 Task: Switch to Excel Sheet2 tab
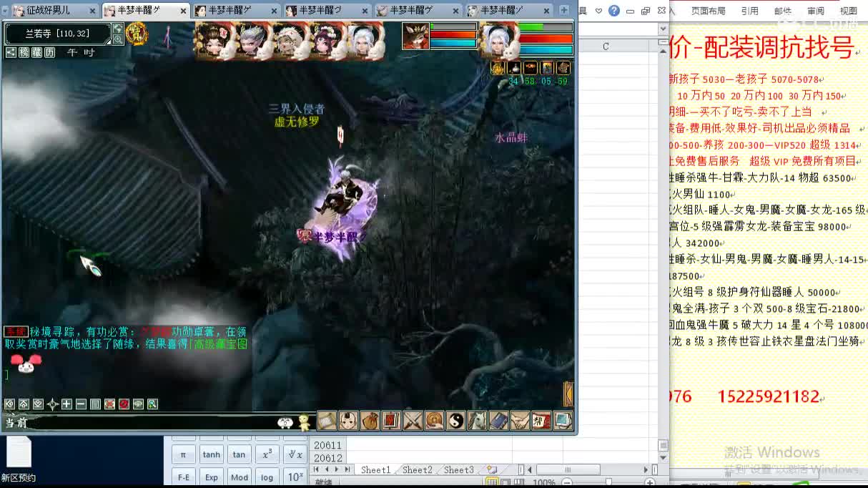coord(418,470)
